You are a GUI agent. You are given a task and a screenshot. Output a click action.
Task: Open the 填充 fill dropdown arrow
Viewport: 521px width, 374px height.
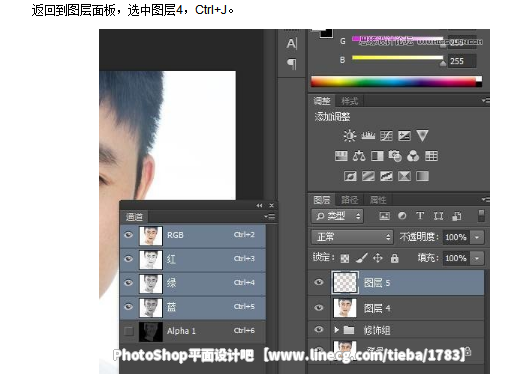477,258
